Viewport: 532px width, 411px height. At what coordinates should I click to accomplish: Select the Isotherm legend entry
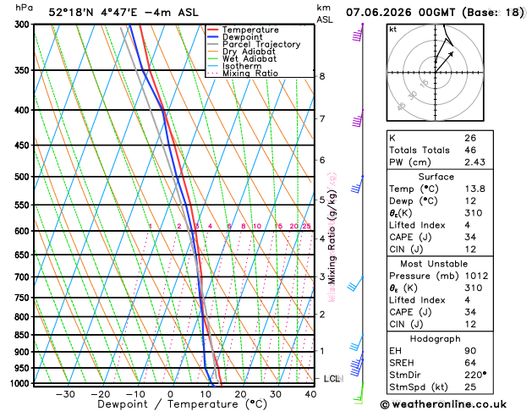pyautogui.click(x=242, y=66)
